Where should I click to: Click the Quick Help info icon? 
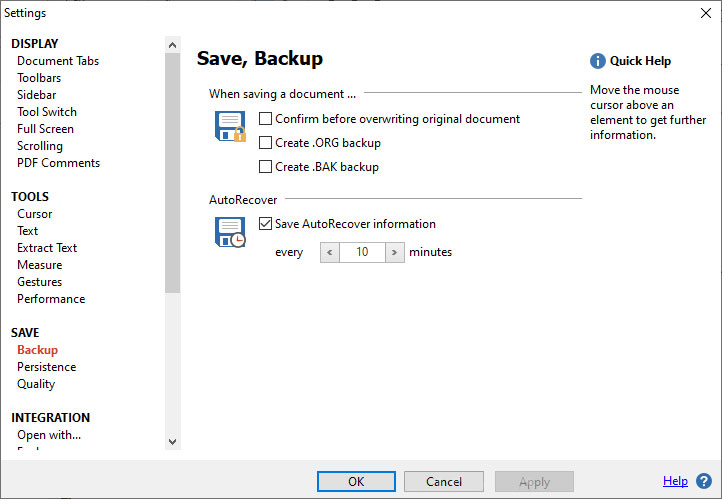point(598,61)
